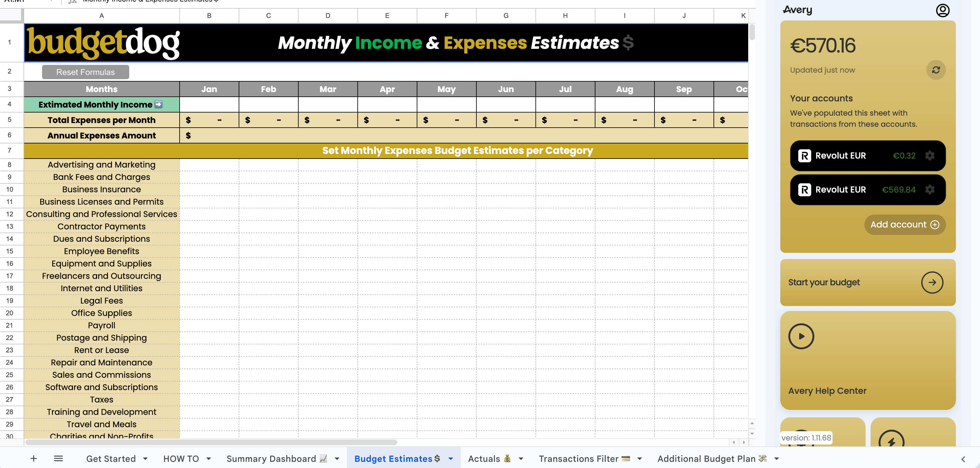Switch to the Summary Dashboard sheet

pyautogui.click(x=277, y=459)
